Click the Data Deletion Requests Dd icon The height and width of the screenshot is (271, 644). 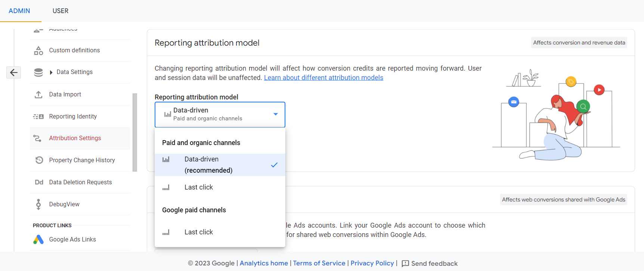click(x=39, y=182)
